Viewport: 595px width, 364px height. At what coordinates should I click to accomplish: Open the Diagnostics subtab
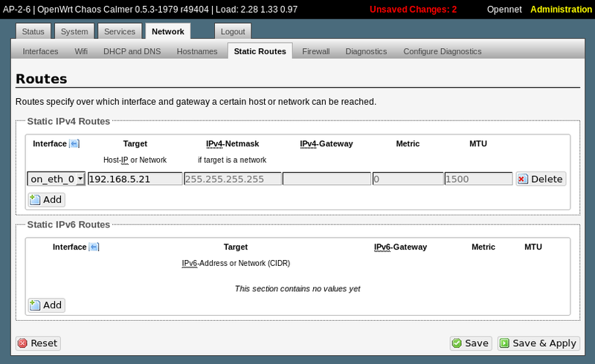pyautogui.click(x=366, y=51)
